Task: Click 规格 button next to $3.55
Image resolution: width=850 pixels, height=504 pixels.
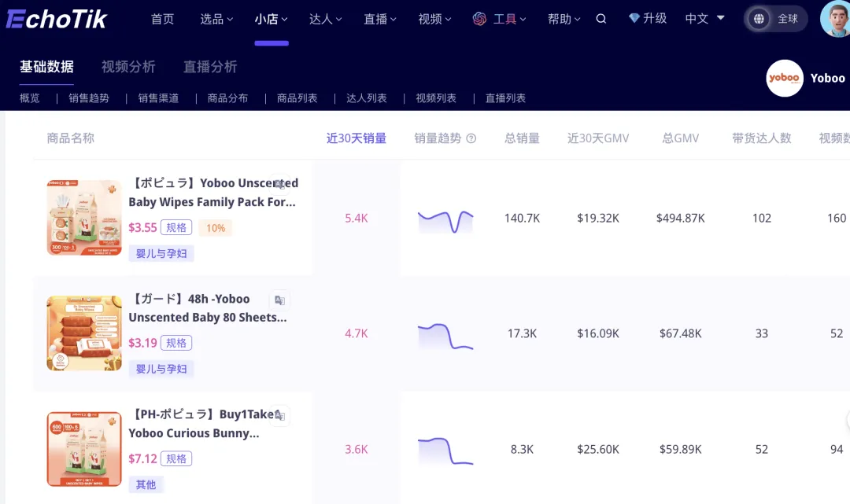Action: [x=176, y=227]
